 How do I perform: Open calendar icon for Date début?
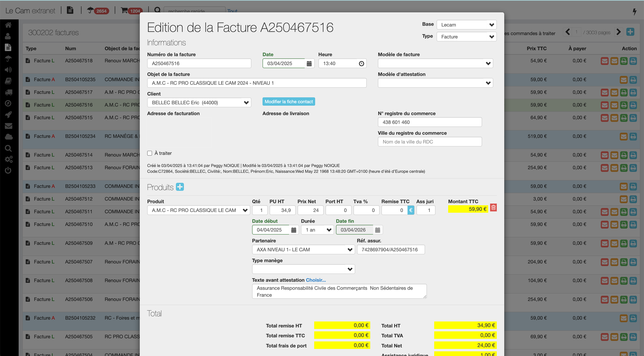coord(293,230)
